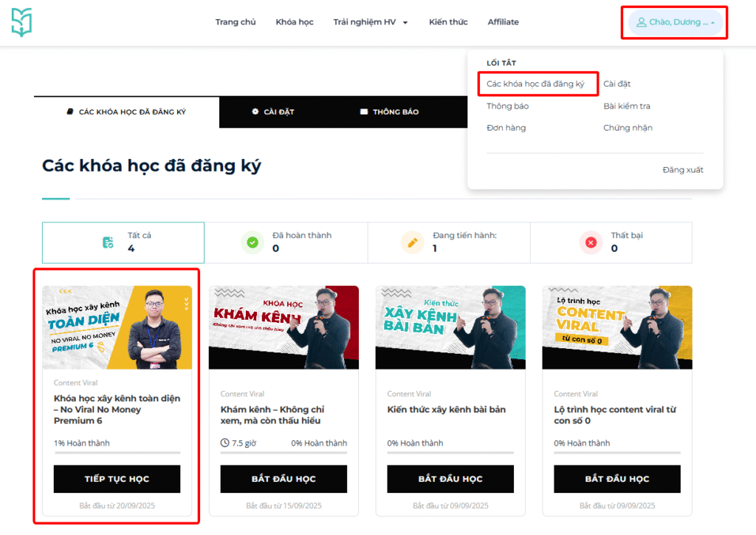Click the user avatar icon beside greeting
Screen dimensions: 756x535
click(x=641, y=22)
